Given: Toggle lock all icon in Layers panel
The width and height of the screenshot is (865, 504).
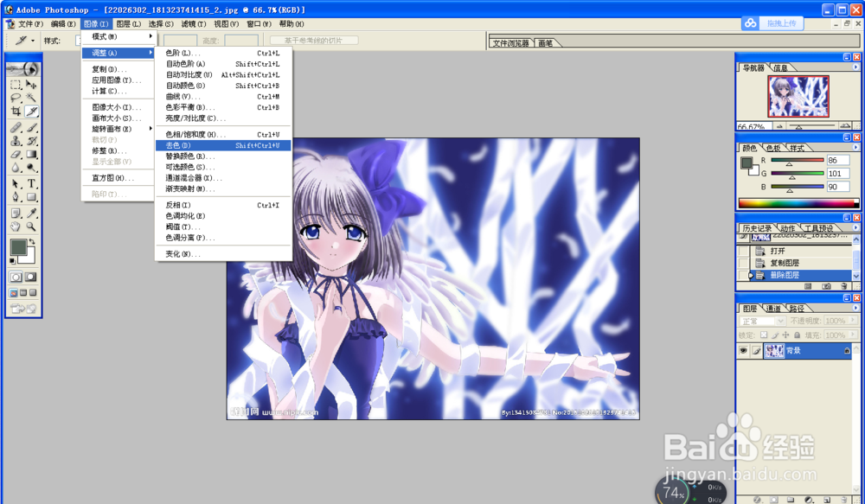Looking at the screenshot, I should [x=797, y=335].
